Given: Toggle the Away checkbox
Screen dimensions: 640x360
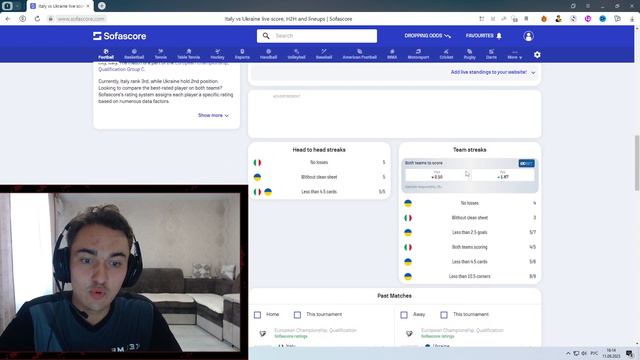Looking at the screenshot, I should 404,315.
